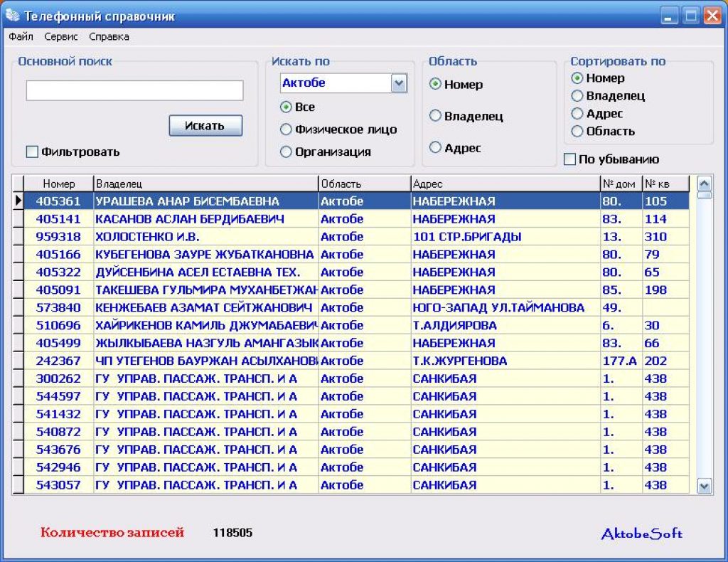728x562 pixels.
Task: Click the Основной поиск text field
Action: click(134, 90)
